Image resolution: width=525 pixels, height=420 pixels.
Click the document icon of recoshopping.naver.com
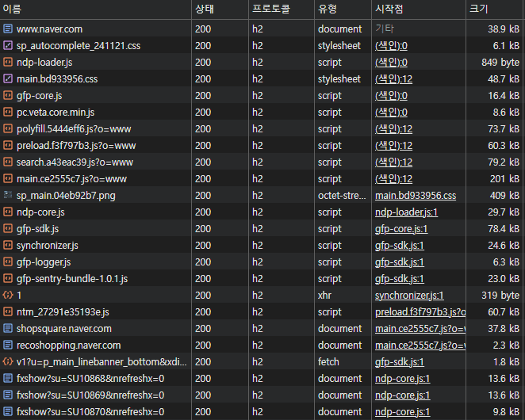pos(8,345)
